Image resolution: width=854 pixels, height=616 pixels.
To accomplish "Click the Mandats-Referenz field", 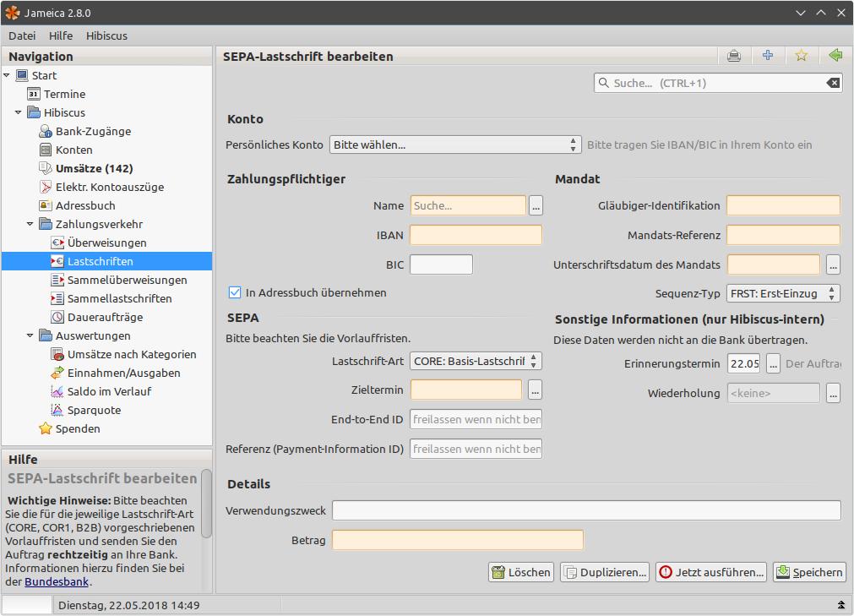I will click(x=783, y=235).
